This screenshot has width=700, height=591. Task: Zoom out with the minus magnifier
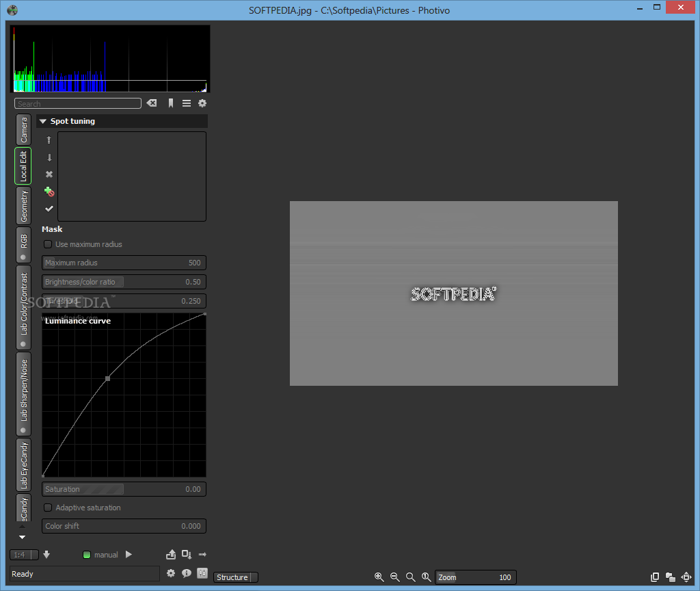pyautogui.click(x=394, y=577)
